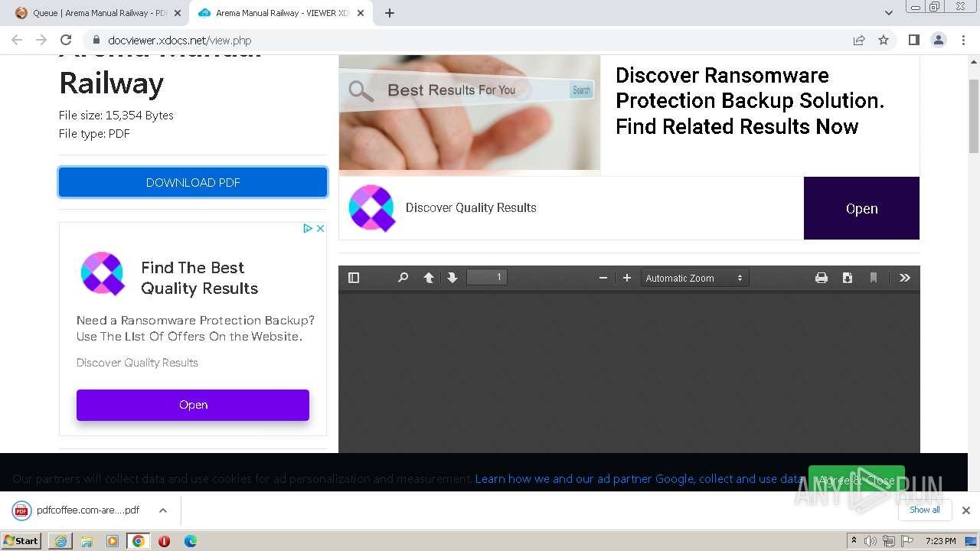Print the PDF document
Image resolution: width=980 pixels, height=551 pixels.
(822, 278)
